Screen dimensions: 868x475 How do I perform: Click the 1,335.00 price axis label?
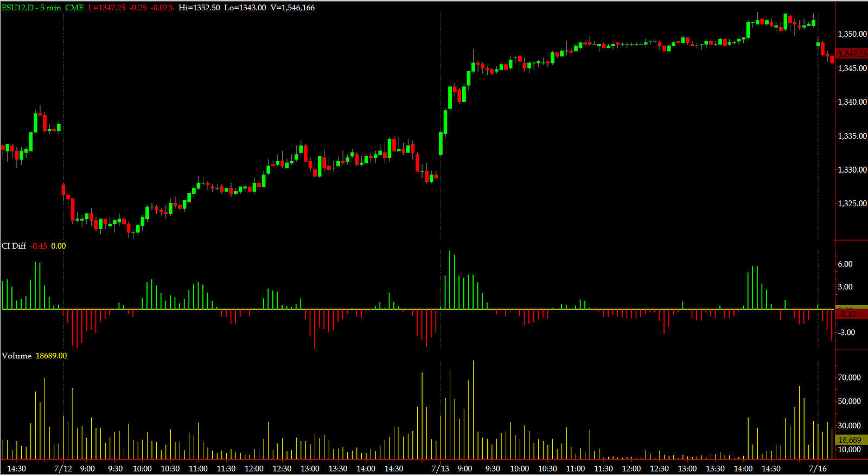pos(852,136)
